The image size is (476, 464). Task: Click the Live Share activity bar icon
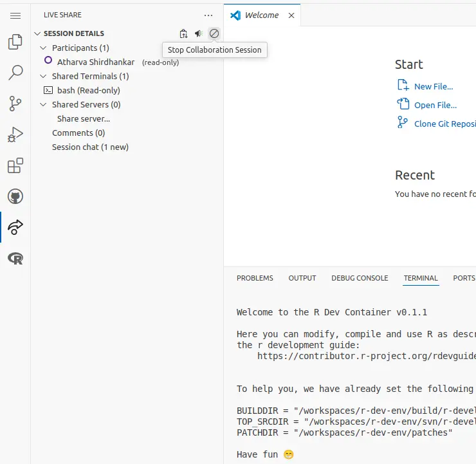point(15,227)
